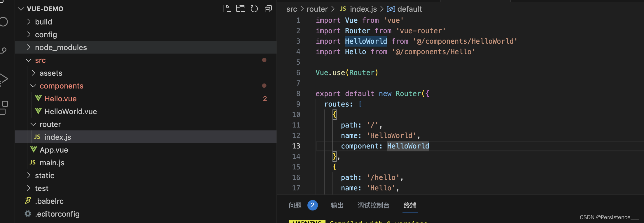Click routes: key on line 9
Screen dimensions: 644x223
click(339, 104)
